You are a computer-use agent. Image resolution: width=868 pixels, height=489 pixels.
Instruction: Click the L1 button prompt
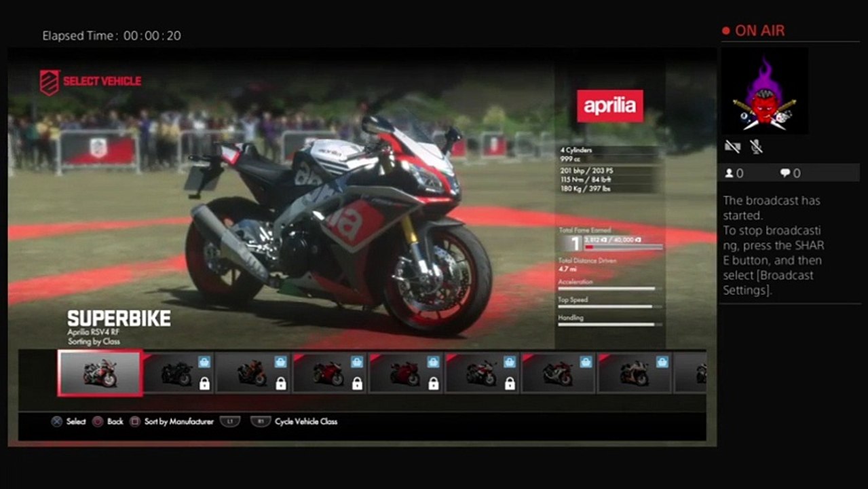(x=230, y=422)
